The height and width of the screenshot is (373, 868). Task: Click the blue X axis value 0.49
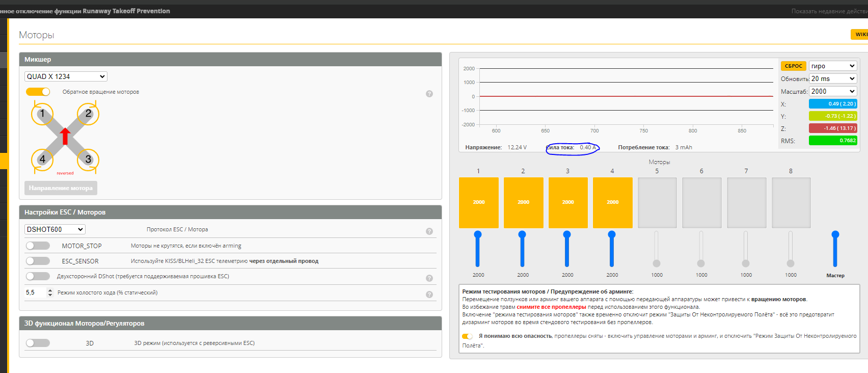833,103
